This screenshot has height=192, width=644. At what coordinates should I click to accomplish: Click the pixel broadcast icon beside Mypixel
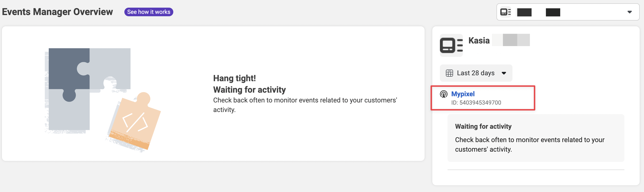[443, 94]
